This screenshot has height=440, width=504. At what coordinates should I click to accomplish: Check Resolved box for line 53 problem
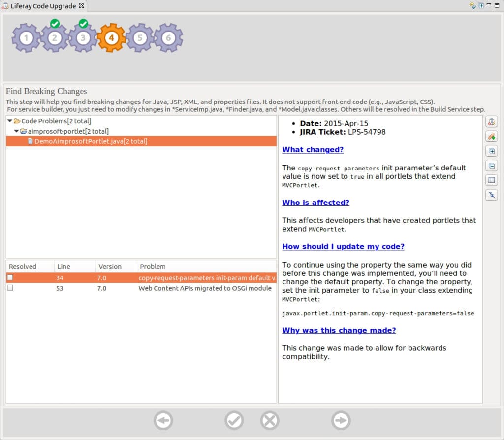pyautogui.click(x=10, y=288)
